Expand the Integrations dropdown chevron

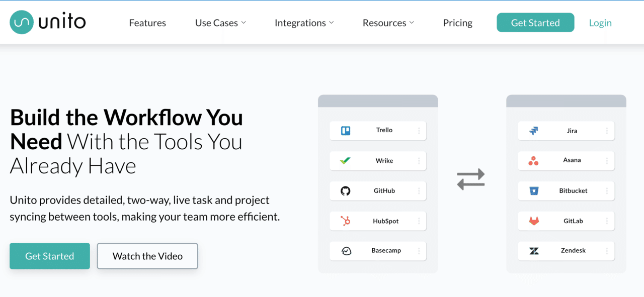[332, 23]
